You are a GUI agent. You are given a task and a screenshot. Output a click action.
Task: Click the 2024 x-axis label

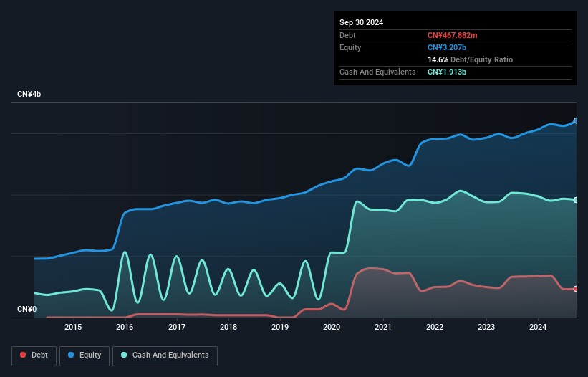538,327
